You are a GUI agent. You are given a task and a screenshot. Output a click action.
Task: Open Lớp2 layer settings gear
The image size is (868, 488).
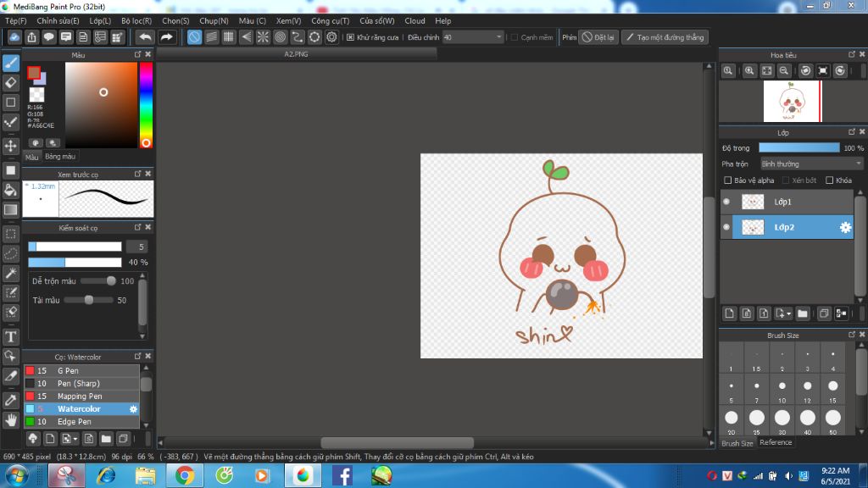845,227
